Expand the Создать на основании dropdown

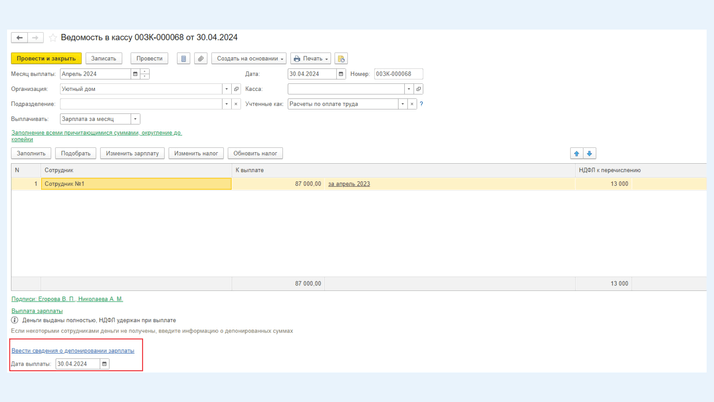[249, 58]
